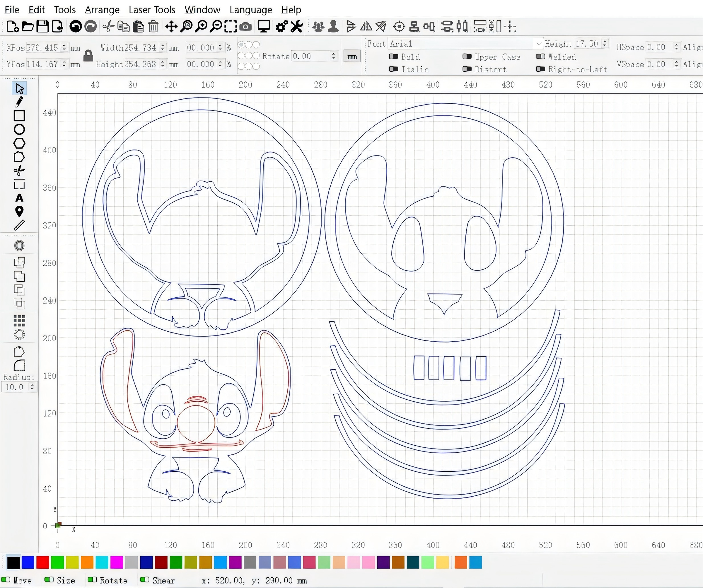Image resolution: width=703 pixels, height=588 pixels.
Task: Select the Position Laser pin tool
Action: click(x=19, y=211)
